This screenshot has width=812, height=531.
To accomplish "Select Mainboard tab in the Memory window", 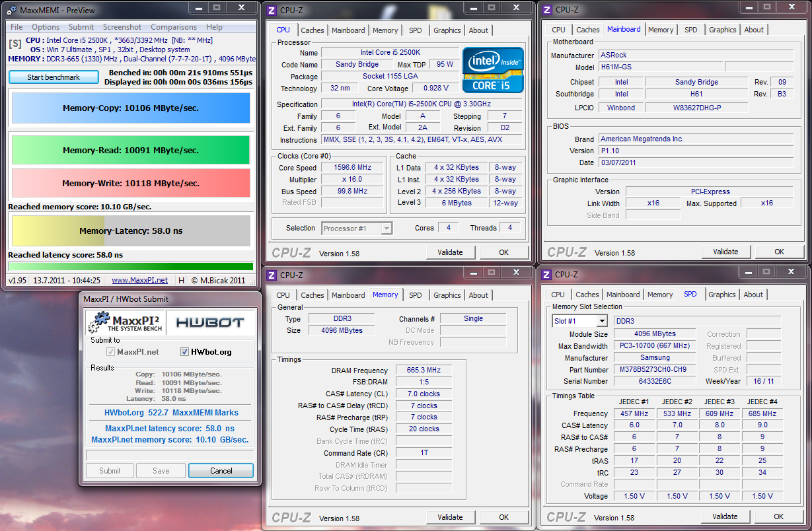I will (x=348, y=295).
